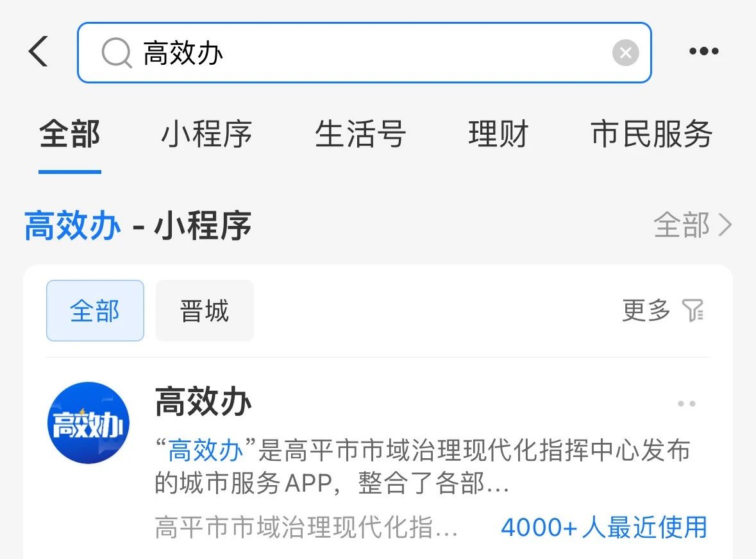Clear the search text with the X icon

tap(625, 53)
